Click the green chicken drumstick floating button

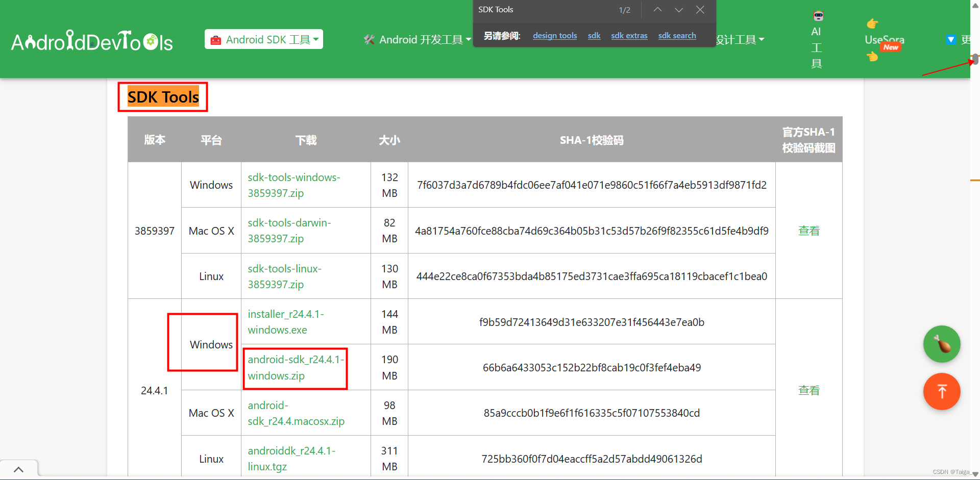[x=942, y=344]
